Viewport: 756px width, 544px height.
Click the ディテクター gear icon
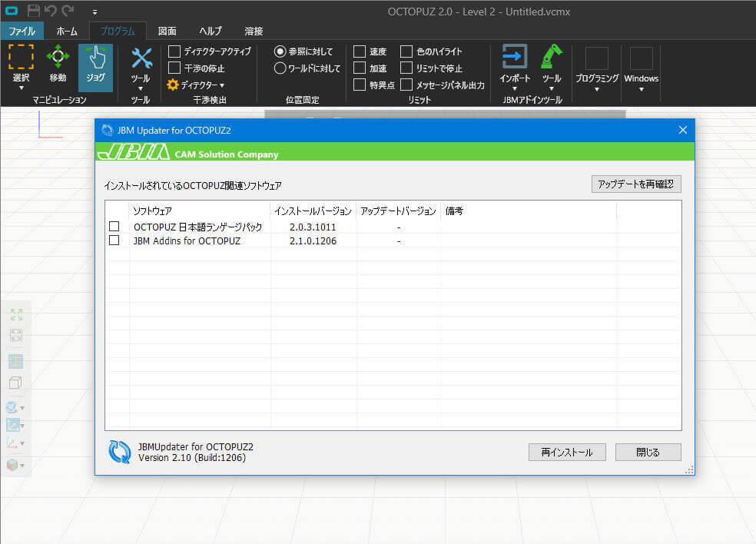[173, 85]
